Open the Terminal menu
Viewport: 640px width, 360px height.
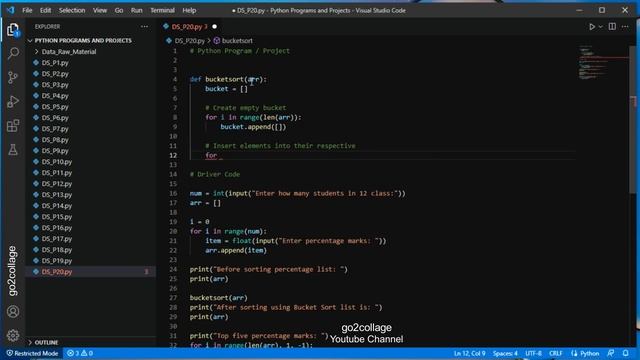click(162, 10)
